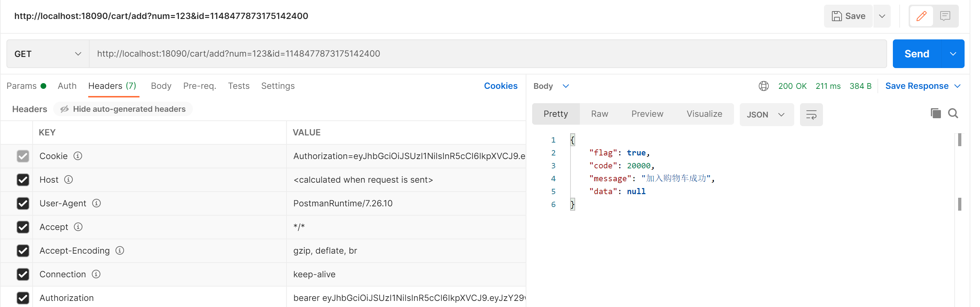Hide auto-generated headers

123,109
